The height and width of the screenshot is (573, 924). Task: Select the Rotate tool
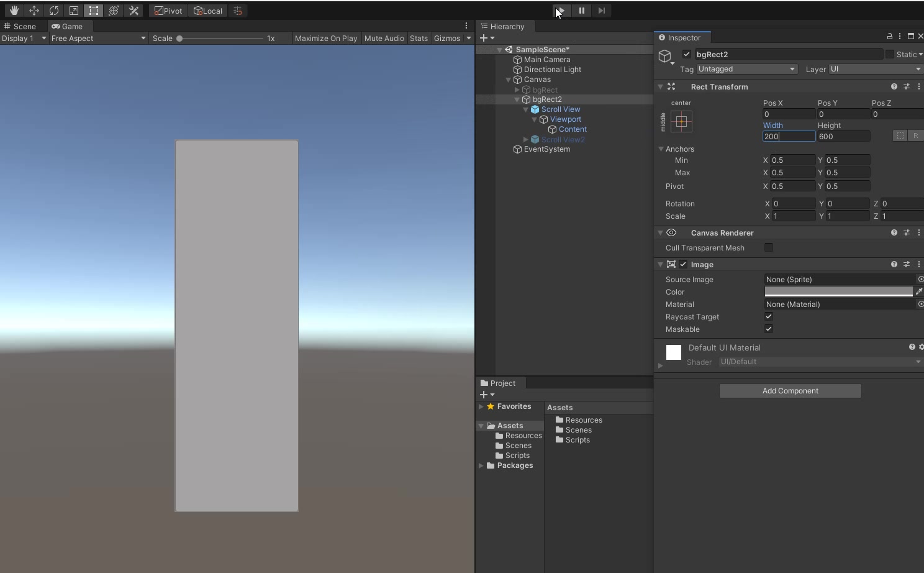point(53,11)
